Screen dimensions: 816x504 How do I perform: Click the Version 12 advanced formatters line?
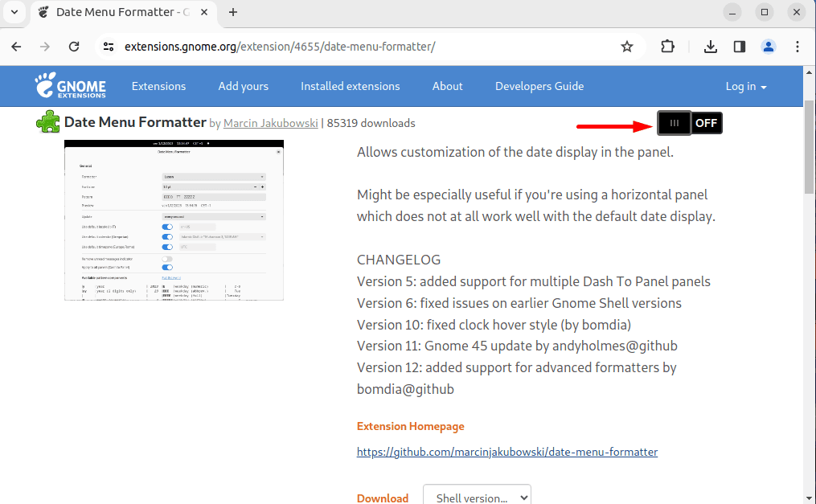516,378
